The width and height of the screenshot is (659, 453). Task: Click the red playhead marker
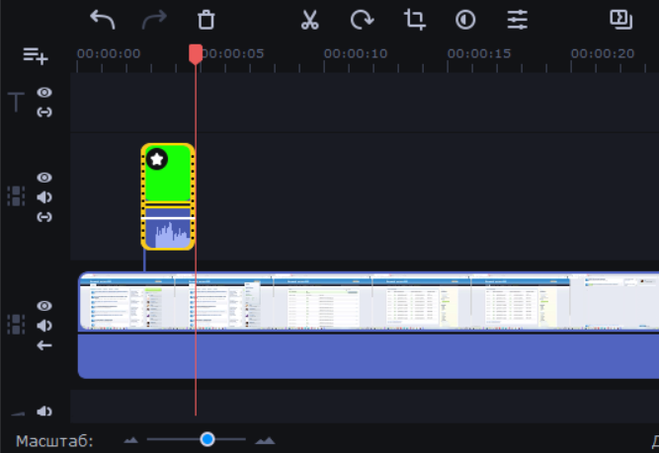[x=195, y=54]
